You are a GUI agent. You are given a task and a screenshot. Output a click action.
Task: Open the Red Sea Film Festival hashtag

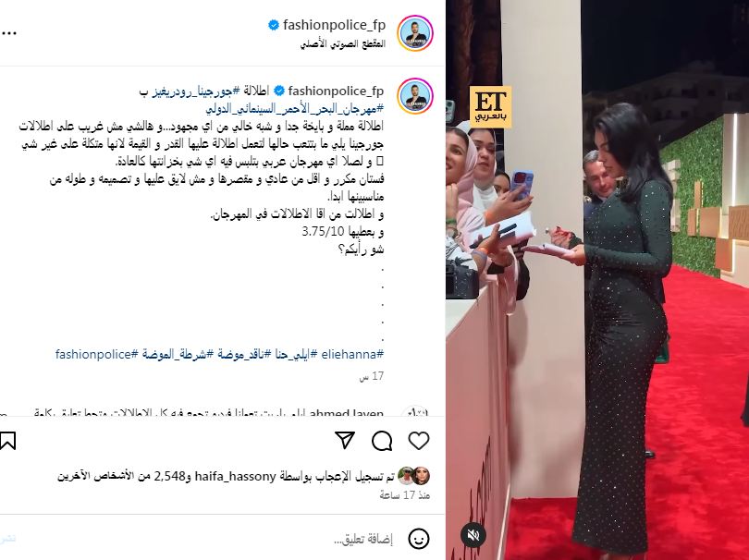tap(295, 109)
